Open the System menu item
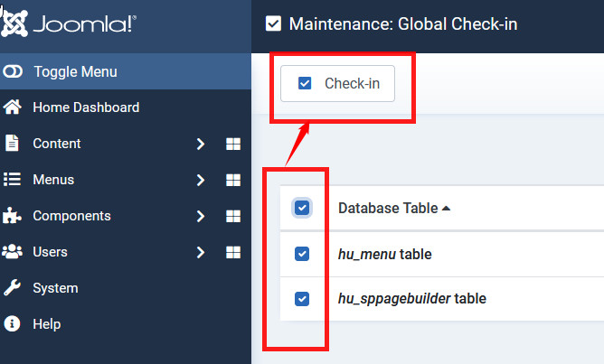Viewport: 604px width, 364px height. [x=55, y=288]
